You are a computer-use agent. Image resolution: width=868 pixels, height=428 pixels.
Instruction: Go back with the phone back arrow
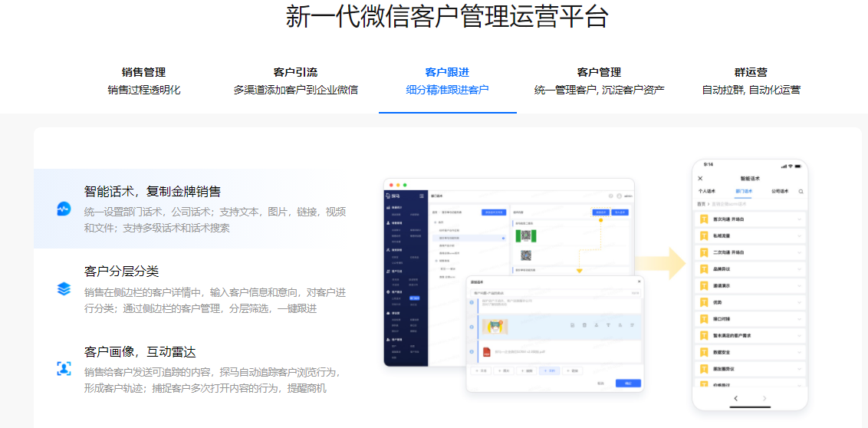coord(735,398)
